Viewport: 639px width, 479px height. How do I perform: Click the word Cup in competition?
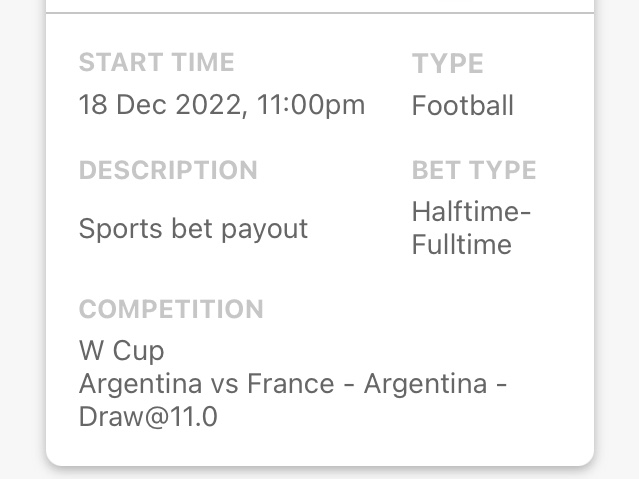(x=138, y=351)
